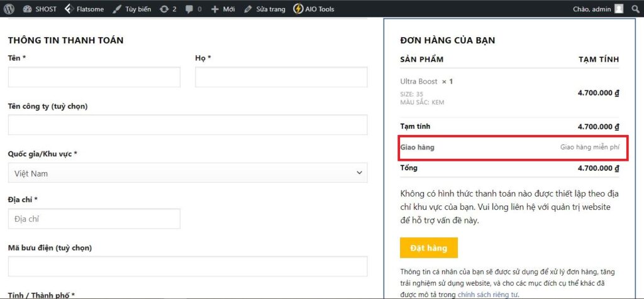Click the updates icon showing 2
Viewport: 644px width, 299px height.
tap(164, 9)
